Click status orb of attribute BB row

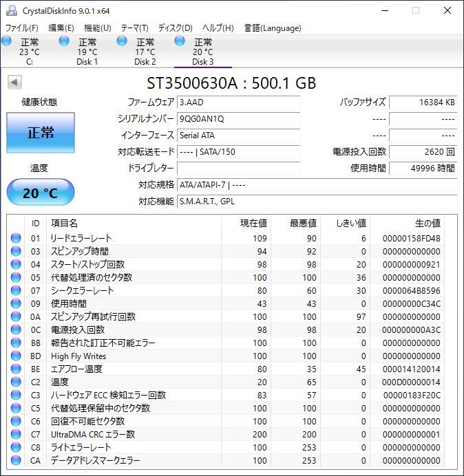16,343
